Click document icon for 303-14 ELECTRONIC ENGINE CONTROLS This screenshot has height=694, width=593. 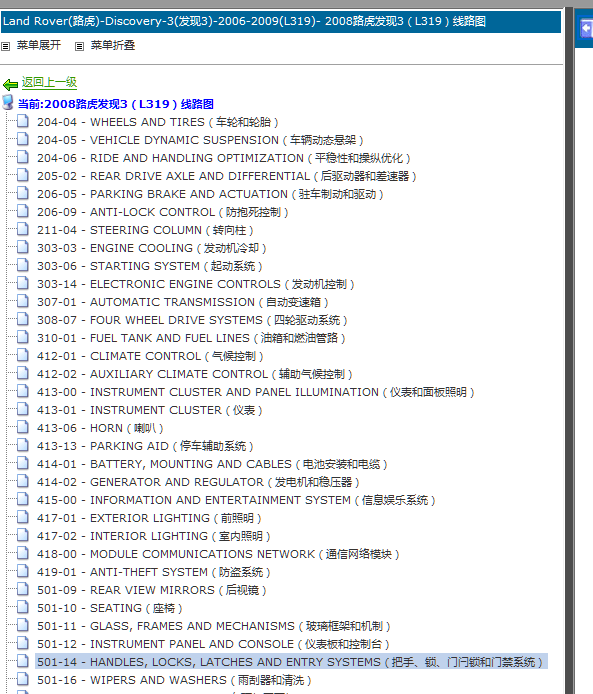pyautogui.click(x=23, y=283)
